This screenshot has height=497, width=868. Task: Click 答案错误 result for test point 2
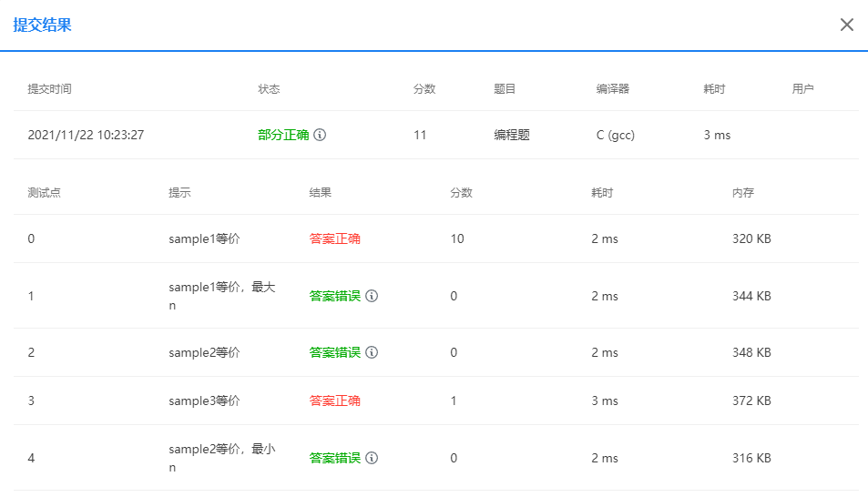(335, 352)
